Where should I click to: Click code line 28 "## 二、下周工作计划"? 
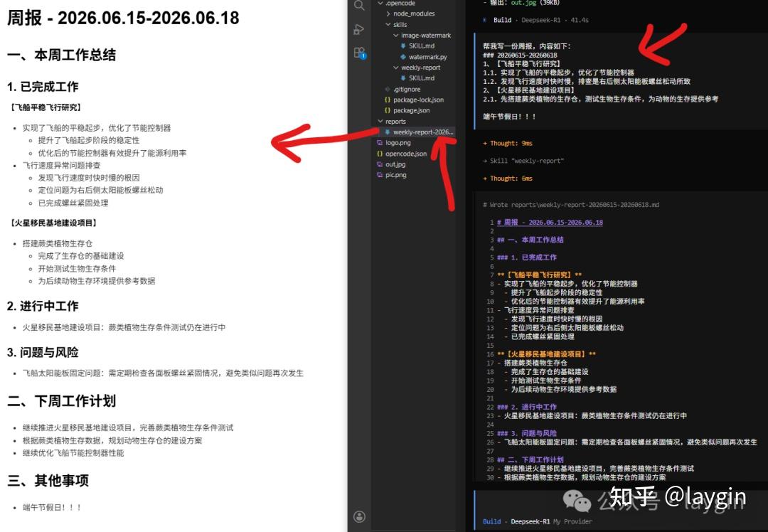(530, 459)
